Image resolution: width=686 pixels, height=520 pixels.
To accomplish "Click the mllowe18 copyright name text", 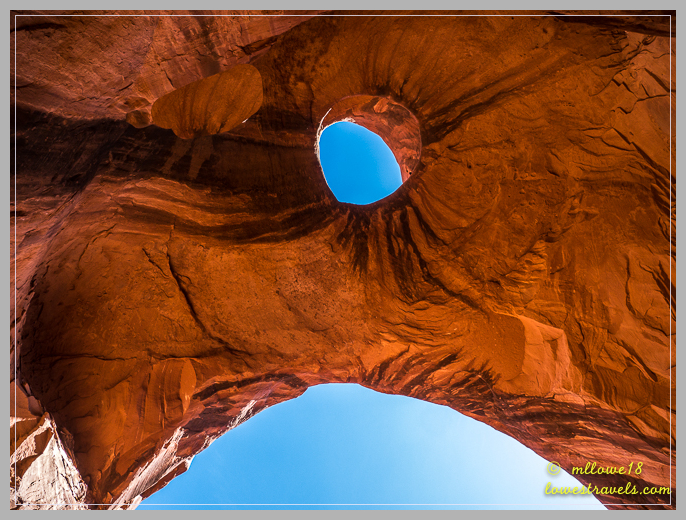I will pos(607,468).
